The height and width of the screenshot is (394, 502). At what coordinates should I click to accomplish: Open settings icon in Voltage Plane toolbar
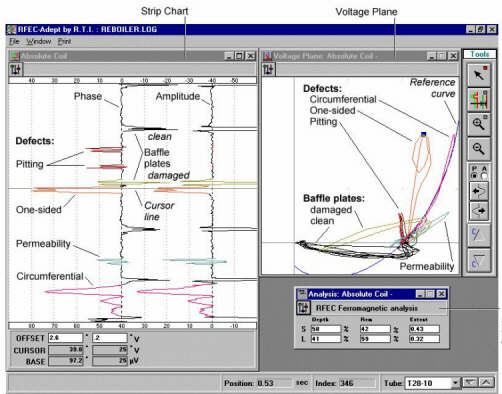(269, 69)
